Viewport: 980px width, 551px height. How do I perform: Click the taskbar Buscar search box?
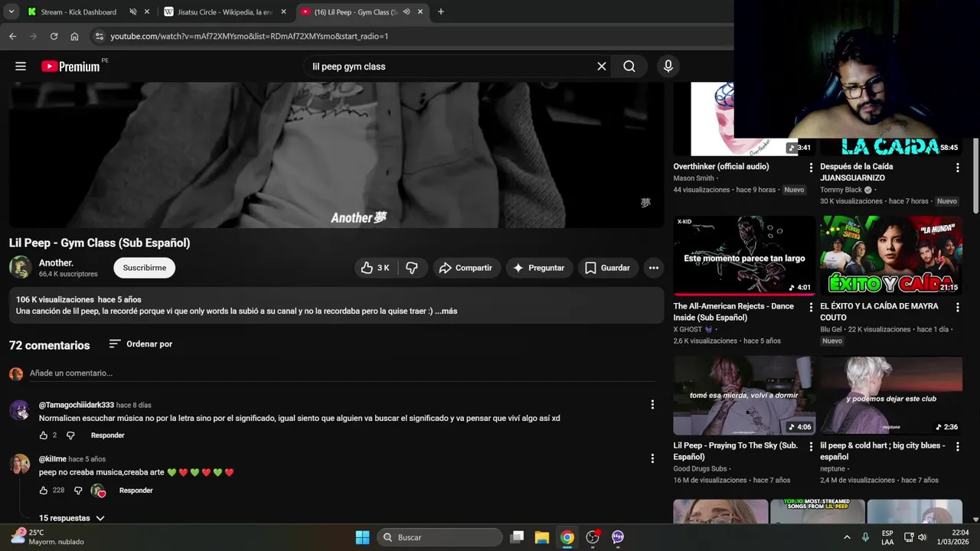439,537
